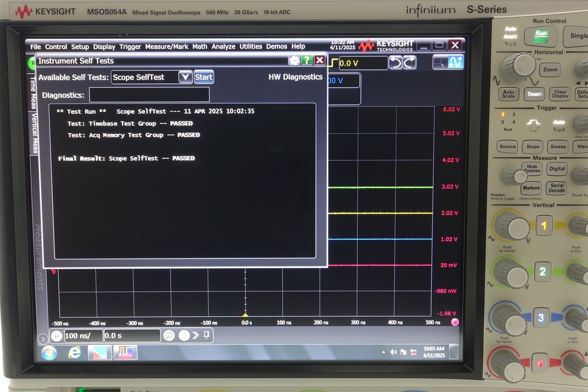This screenshot has height=392, width=588.
Task: Start the selected self test
Action: 204,77
